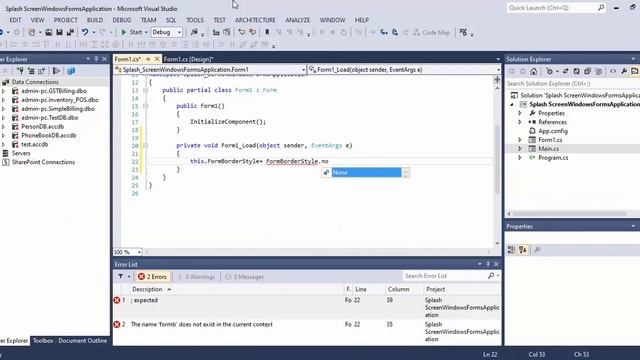This screenshot has width=640, height=360.
Task: Click the Start button label
Action: 136,32
